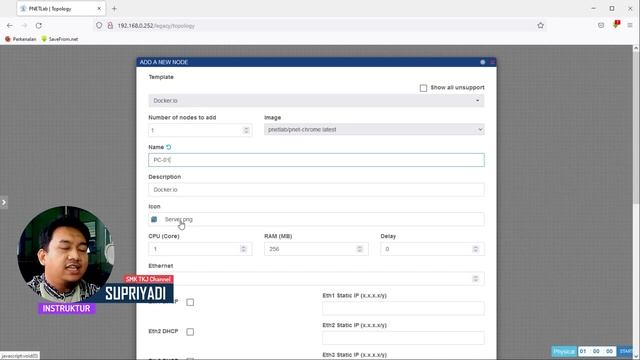Click the START button in the bottom bar

pyautogui.click(x=625, y=351)
